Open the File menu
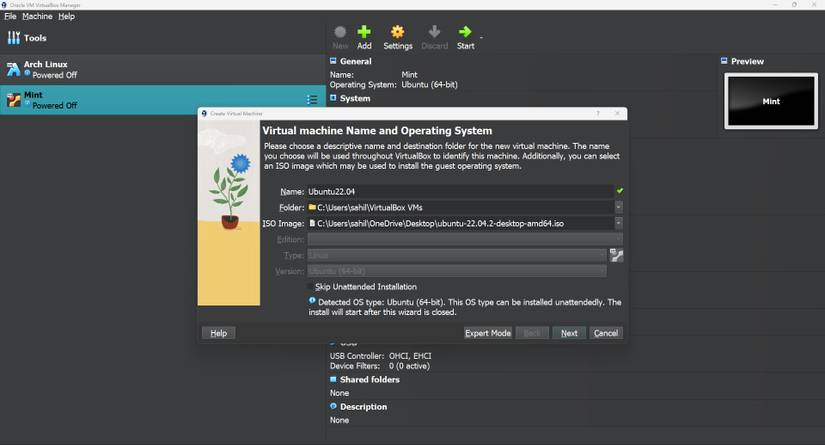 pyautogui.click(x=10, y=16)
